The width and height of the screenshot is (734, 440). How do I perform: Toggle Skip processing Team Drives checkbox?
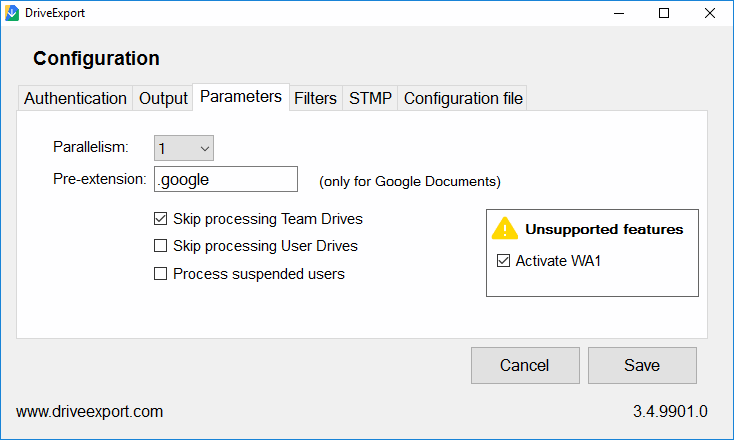[161, 219]
